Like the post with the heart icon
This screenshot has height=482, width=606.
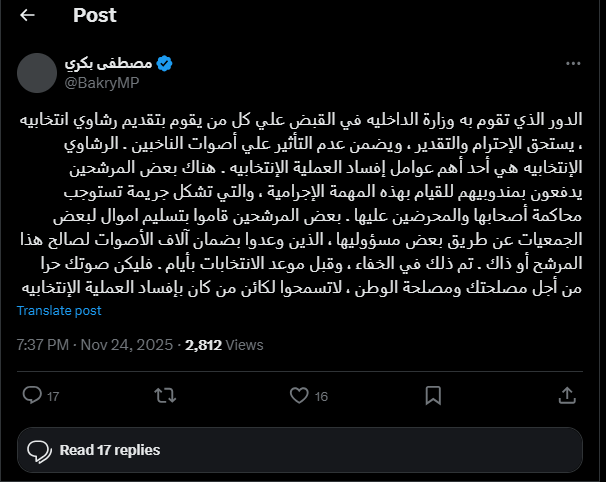click(x=298, y=395)
